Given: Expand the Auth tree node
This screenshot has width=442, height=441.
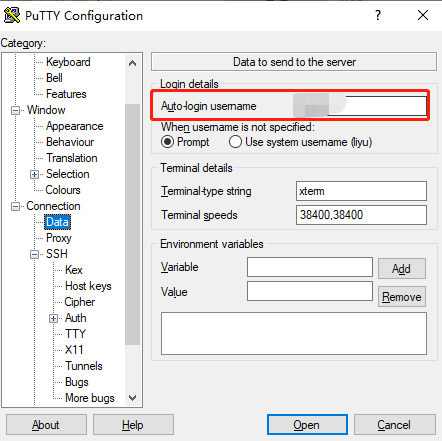Looking at the screenshot, I should 53,318.
